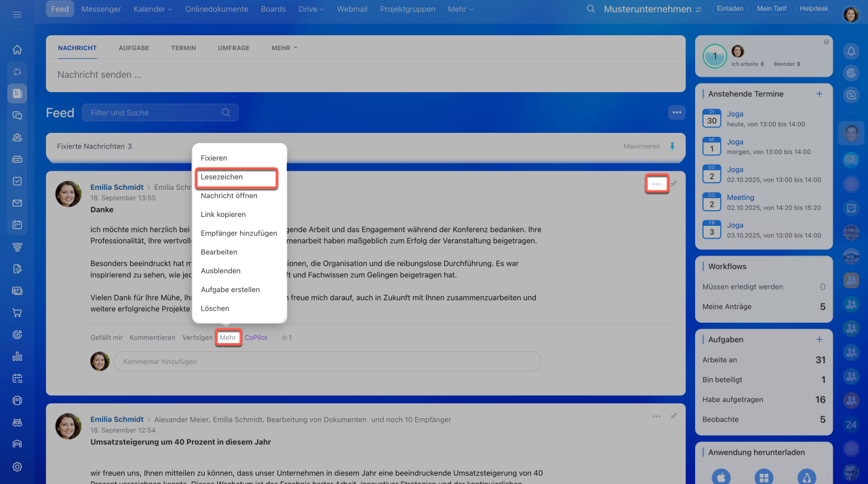The width and height of the screenshot is (868, 484).
Task: Expand MEHR dropdown in message composer tabs
Action: 284,48
